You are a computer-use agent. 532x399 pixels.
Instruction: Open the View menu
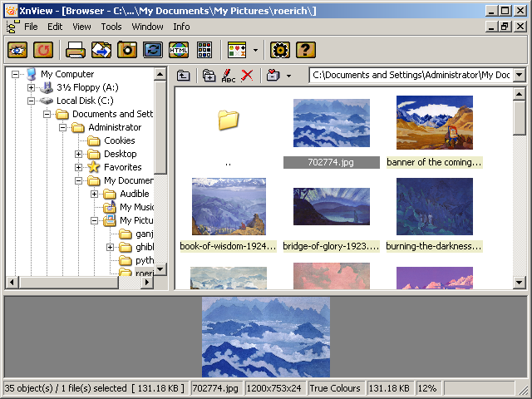coord(82,27)
